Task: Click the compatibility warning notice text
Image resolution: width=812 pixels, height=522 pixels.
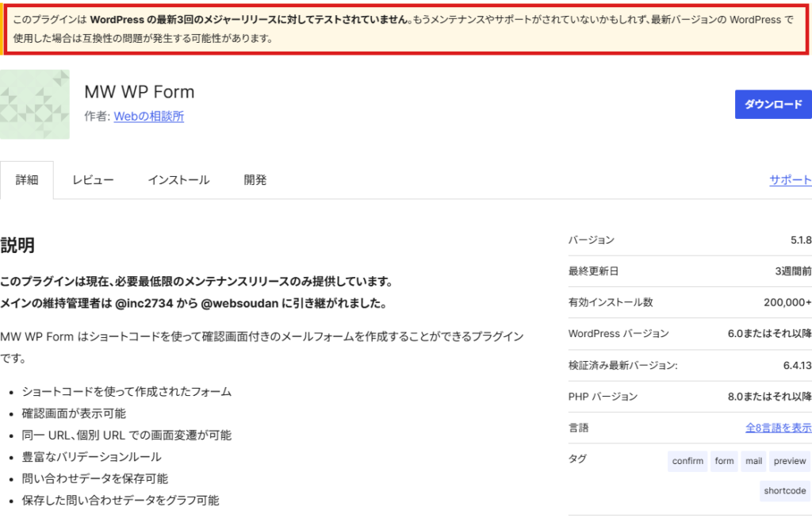Action: click(403, 29)
